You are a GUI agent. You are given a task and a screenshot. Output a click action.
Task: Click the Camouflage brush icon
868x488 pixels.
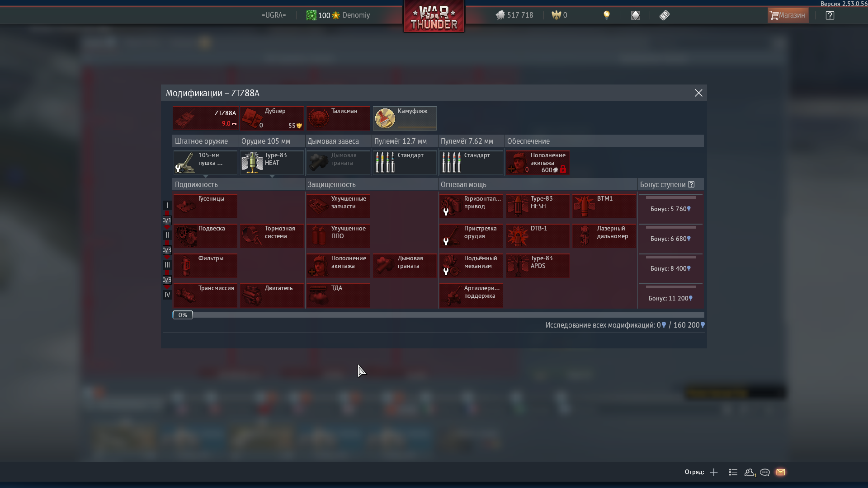pos(385,118)
